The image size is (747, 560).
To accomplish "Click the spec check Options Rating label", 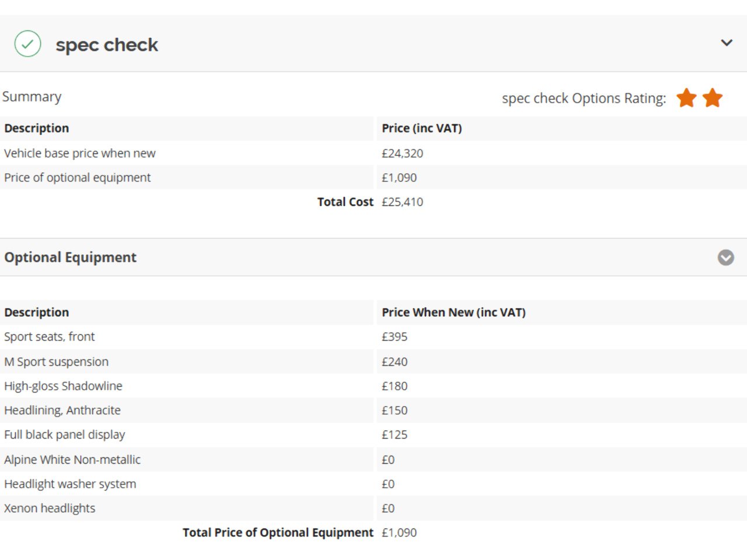I will 584,99.
